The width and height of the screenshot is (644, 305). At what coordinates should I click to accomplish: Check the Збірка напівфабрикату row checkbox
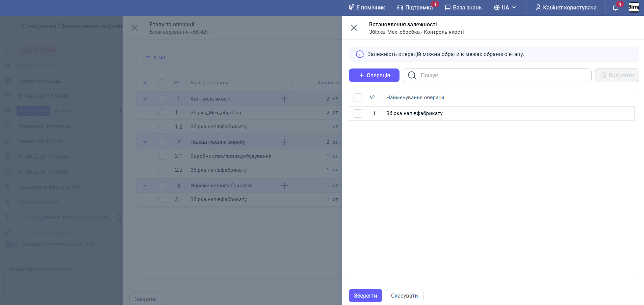(358, 113)
